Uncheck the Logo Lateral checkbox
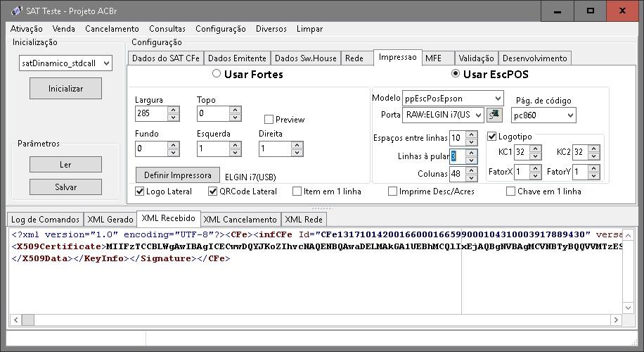Image resolution: width=644 pixels, height=352 pixels. click(x=140, y=191)
